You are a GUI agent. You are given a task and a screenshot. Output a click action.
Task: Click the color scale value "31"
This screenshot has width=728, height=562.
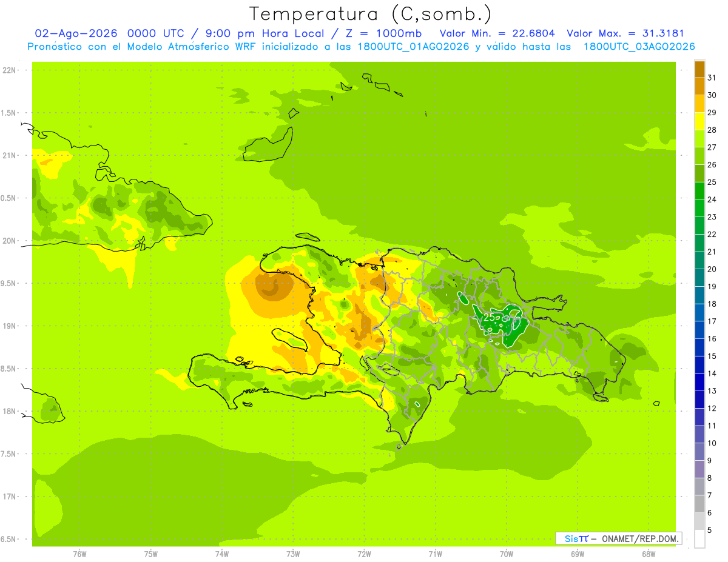coord(712,78)
